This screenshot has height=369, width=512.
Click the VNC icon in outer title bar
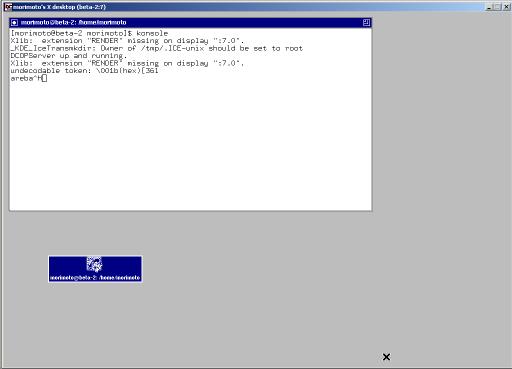coord(8,7)
